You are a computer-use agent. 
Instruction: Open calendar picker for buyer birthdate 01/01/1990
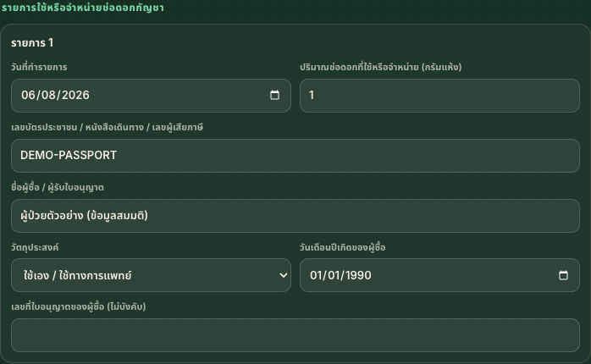coord(563,275)
